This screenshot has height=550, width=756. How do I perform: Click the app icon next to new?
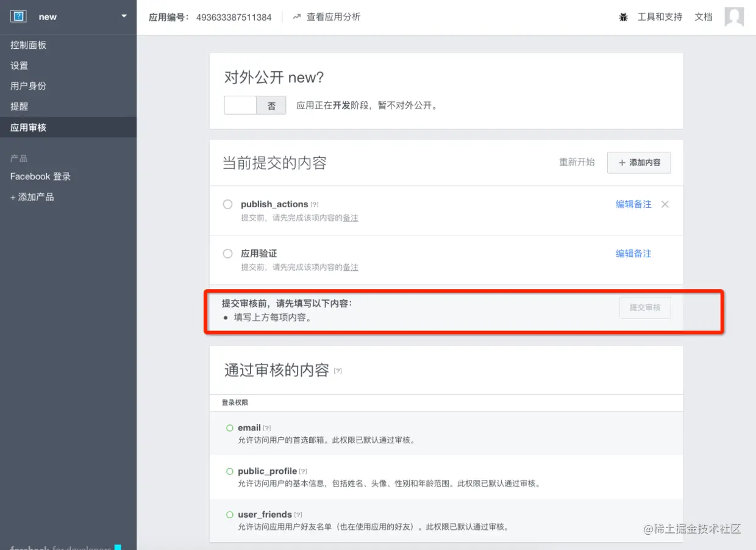tap(19, 16)
